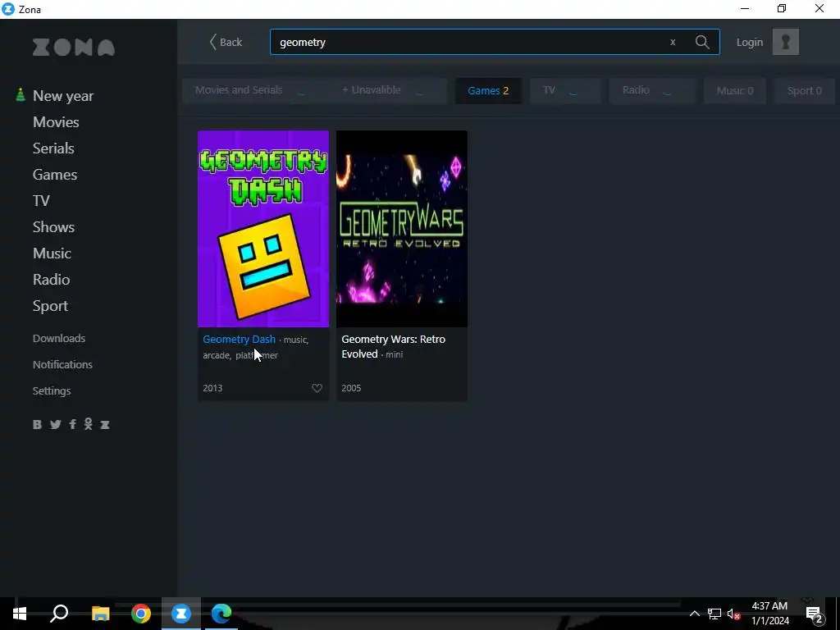This screenshot has width=840, height=630.
Task: Click the muted volume tray icon
Action: pos(733,614)
